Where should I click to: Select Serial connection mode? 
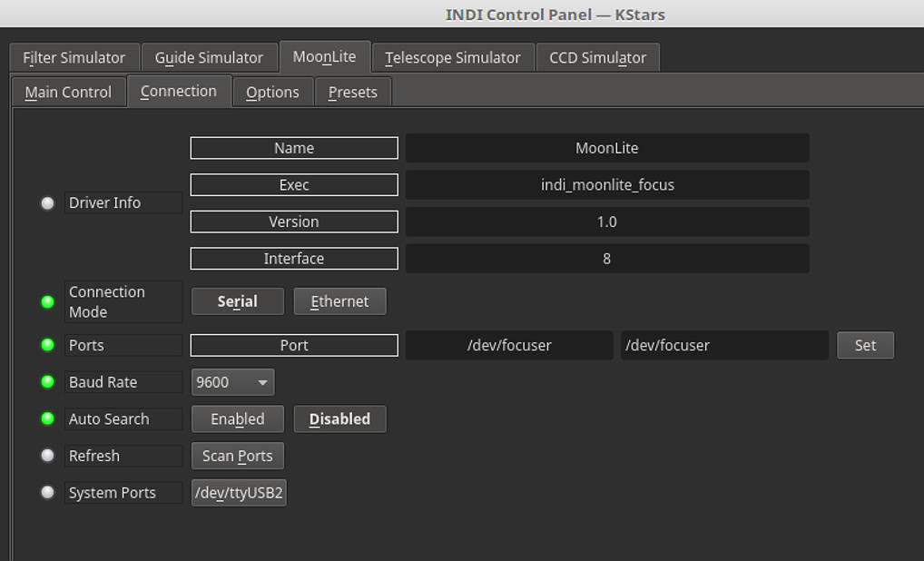[237, 301]
